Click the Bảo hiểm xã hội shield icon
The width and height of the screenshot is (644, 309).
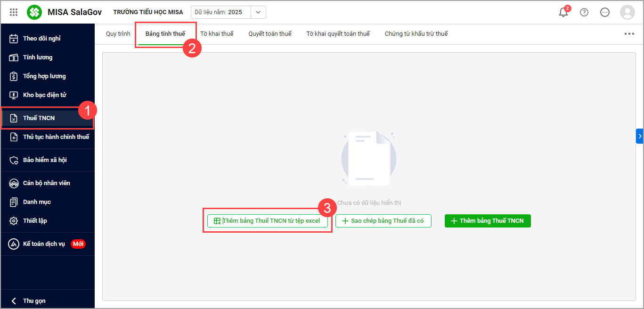[x=14, y=160]
